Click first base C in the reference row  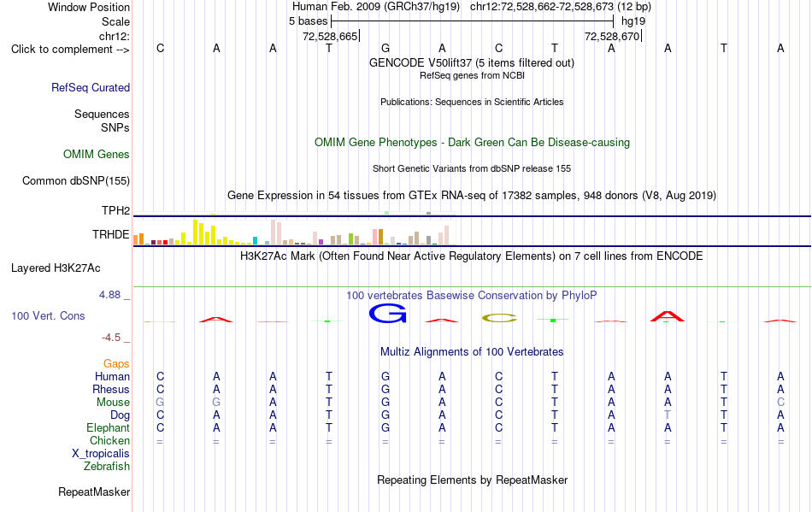point(160,48)
